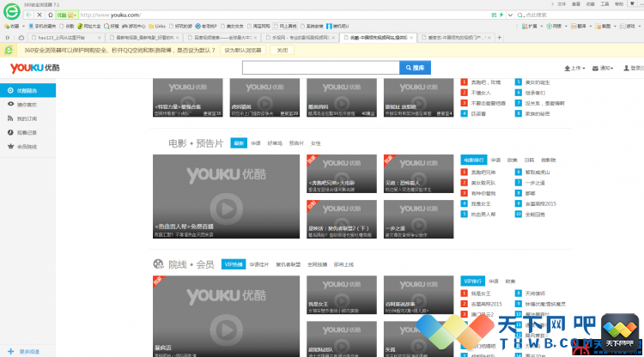Click 更多频道 plus icon at sidebar bottom
Image resolution: width=644 pixels, height=357 pixels.
[10, 351]
